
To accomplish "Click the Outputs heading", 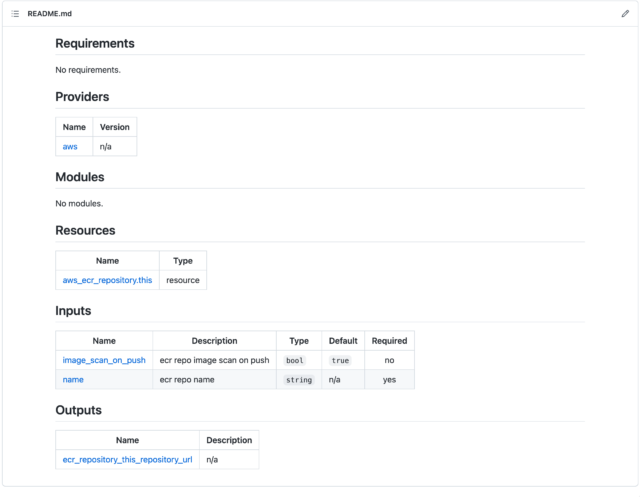I will click(78, 410).
